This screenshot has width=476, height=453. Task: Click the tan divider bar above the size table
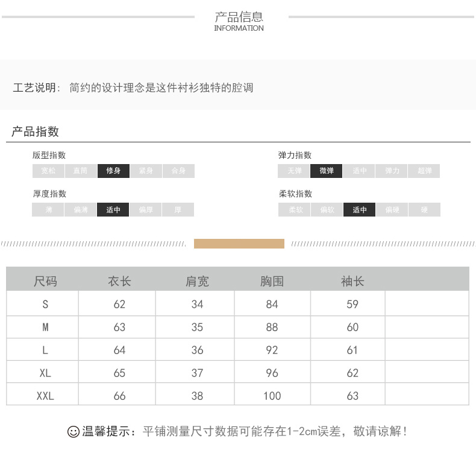pyautogui.click(x=239, y=244)
